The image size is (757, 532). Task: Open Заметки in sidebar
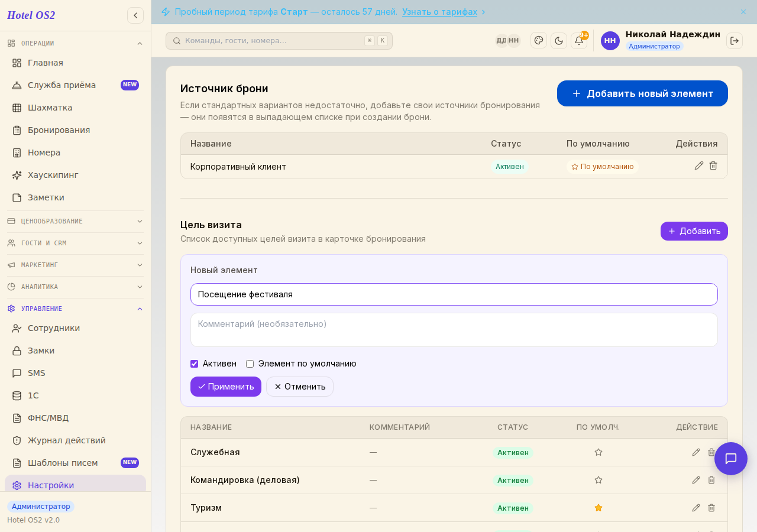(x=75, y=197)
